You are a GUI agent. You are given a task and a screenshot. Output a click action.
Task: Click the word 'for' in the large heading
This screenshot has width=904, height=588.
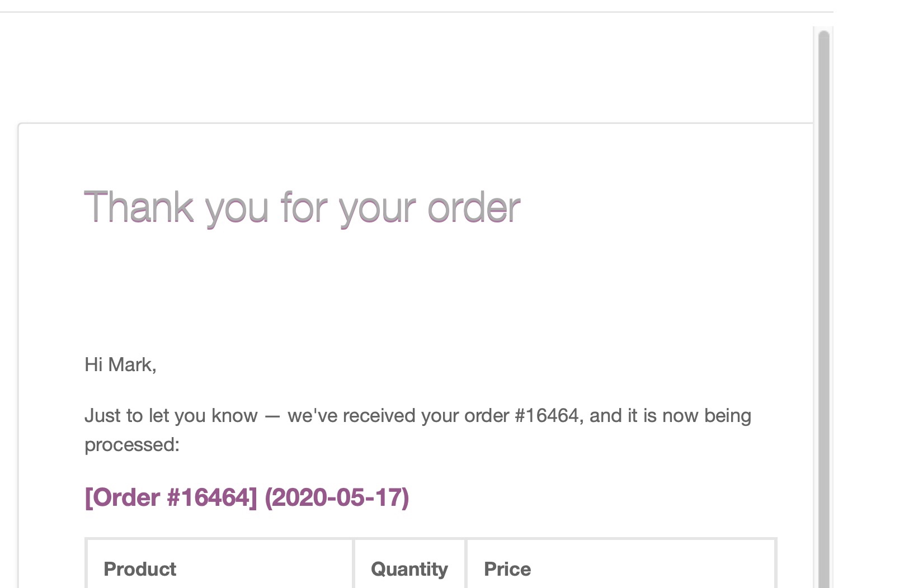point(304,207)
